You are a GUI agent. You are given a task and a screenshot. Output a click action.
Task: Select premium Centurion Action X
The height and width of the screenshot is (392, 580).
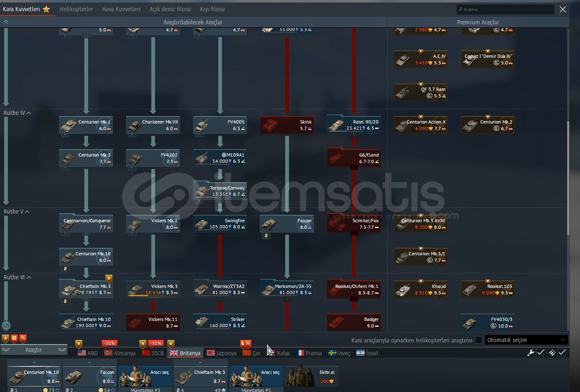(421, 125)
